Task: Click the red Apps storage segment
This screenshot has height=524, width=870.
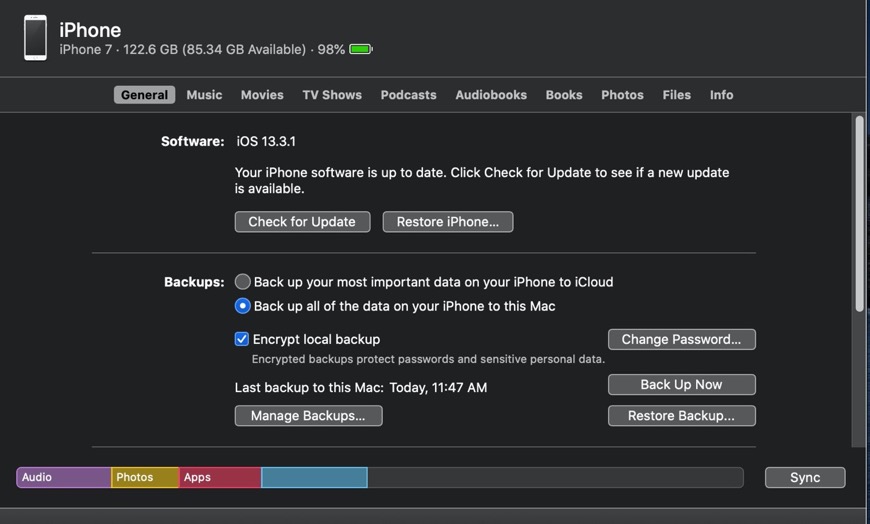Action: pos(220,477)
